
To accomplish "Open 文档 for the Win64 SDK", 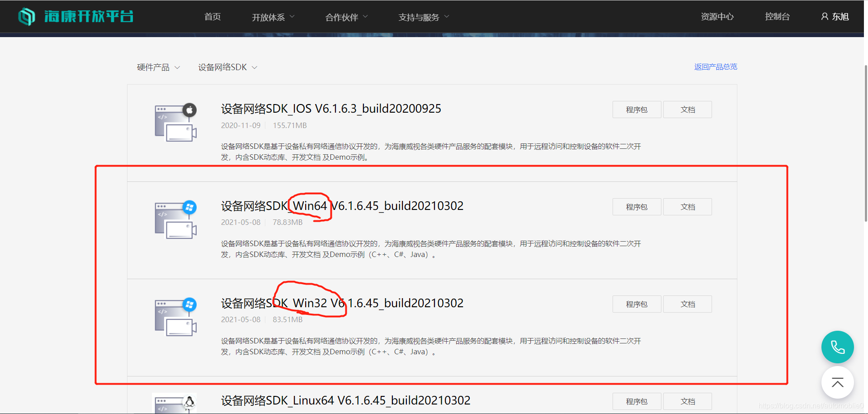I will pos(688,207).
